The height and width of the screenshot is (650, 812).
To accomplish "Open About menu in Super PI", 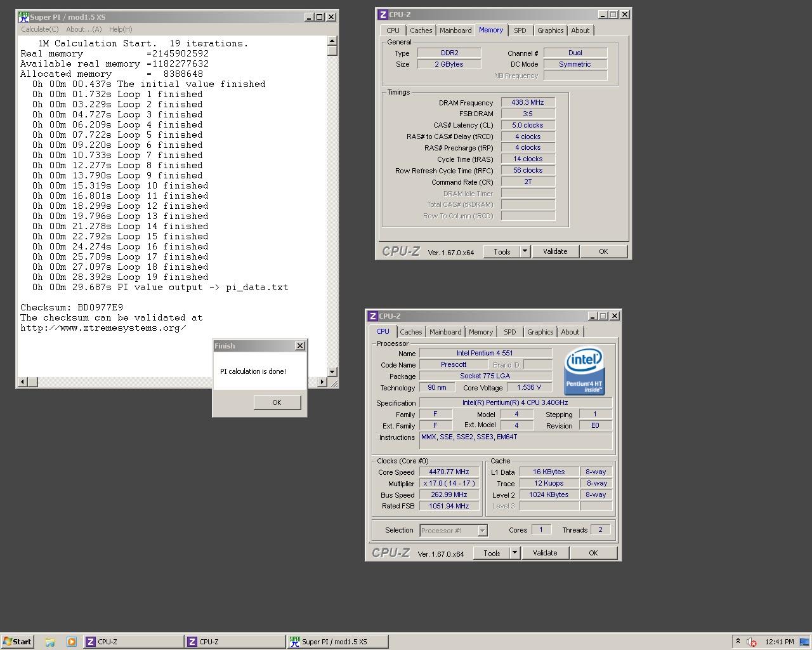I will pos(84,29).
